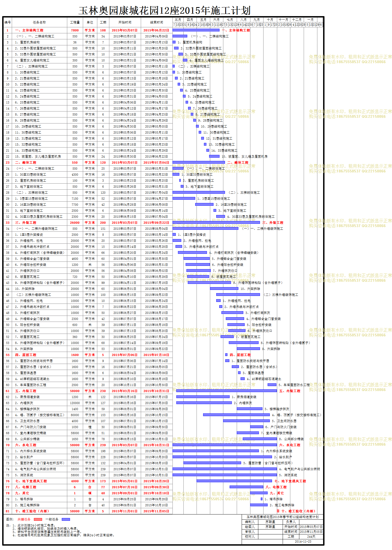Viewport: 392px width, 550px height.
Task: Click 苏联星 beside 绘图人 in title block
Action: click(x=270, y=527)
